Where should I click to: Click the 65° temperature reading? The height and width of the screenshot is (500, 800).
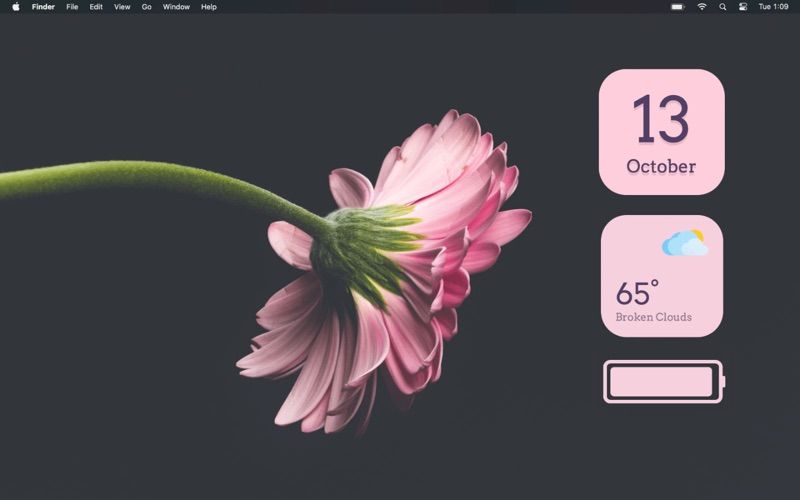(x=637, y=292)
